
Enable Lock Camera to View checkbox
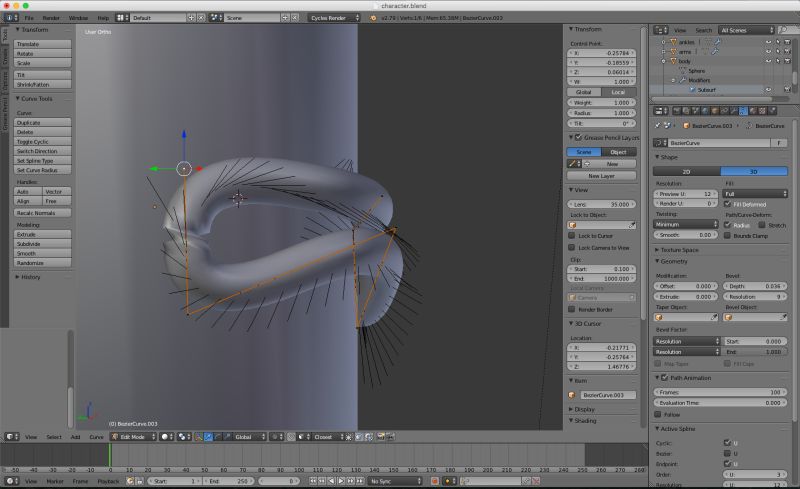pos(572,248)
